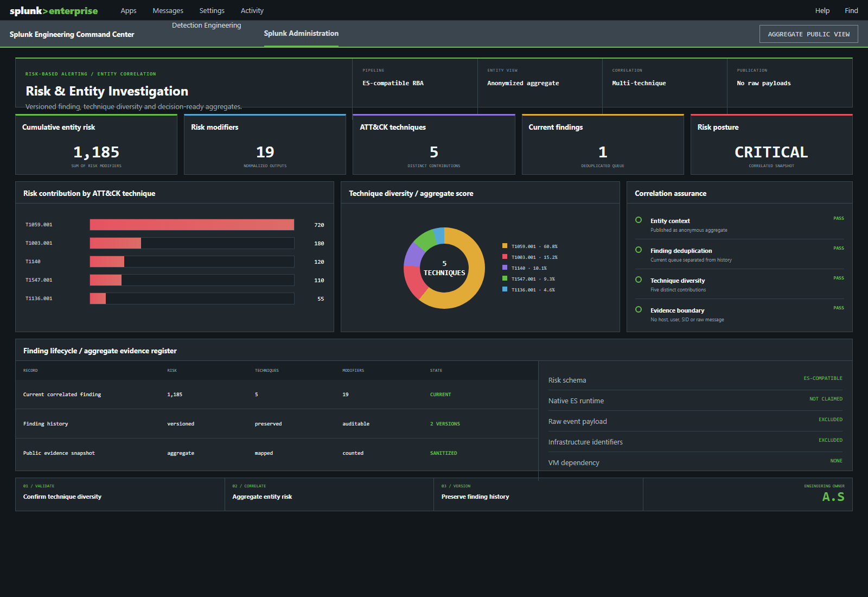Click the ATT&CK techniques value 5
Screen dimensions: 868x597
tap(434, 152)
